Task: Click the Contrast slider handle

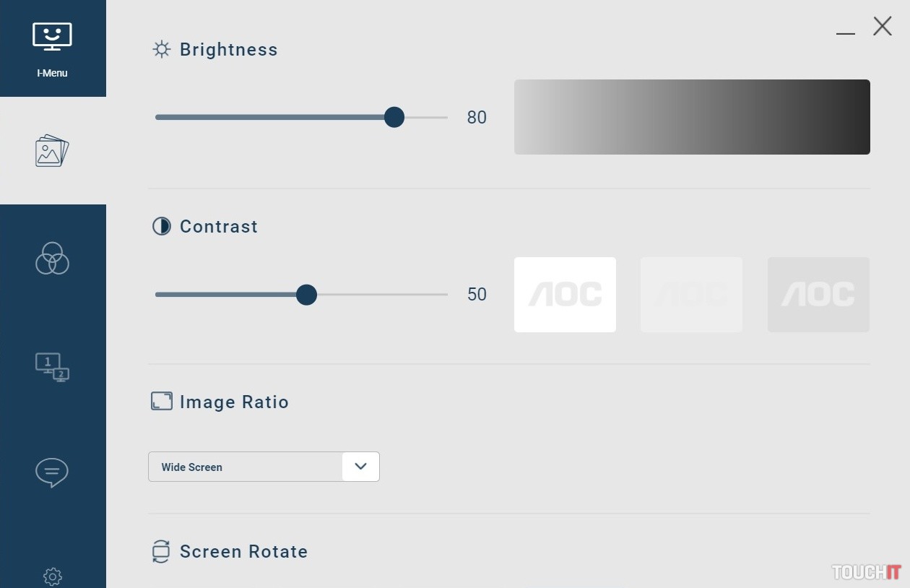Action: [x=307, y=295]
